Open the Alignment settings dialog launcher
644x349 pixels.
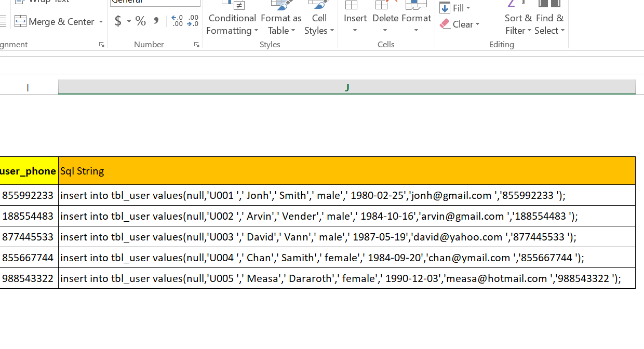point(102,45)
